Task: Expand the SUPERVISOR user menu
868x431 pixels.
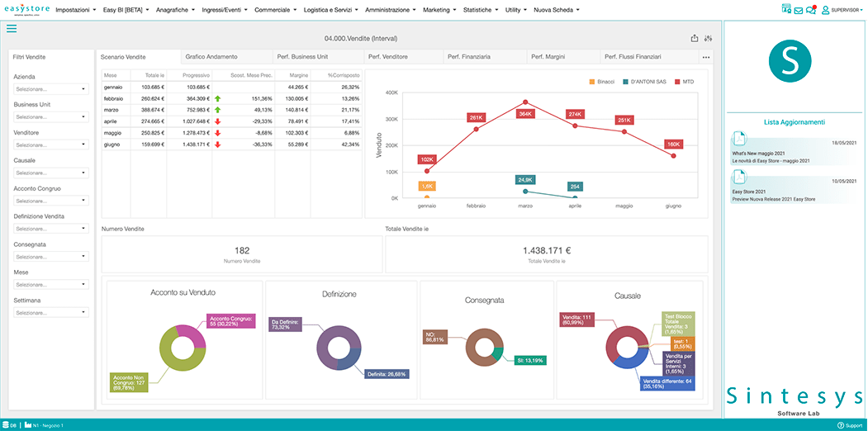Action: [x=842, y=10]
